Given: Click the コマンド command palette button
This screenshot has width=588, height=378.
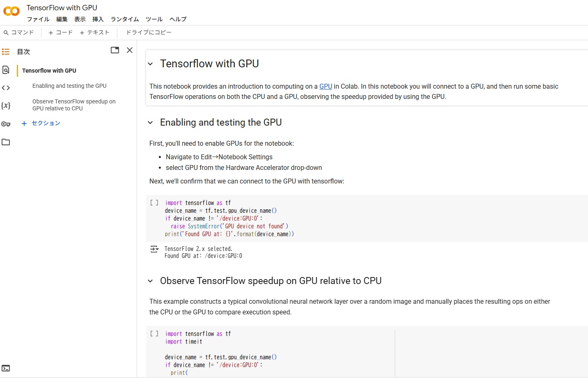Looking at the screenshot, I should tap(19, 32).
